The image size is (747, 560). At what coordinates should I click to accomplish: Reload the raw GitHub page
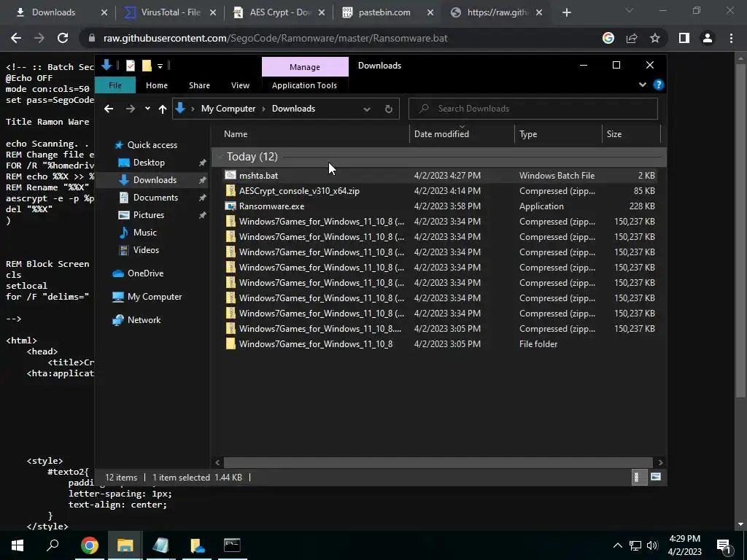click(x=63, y=38)
